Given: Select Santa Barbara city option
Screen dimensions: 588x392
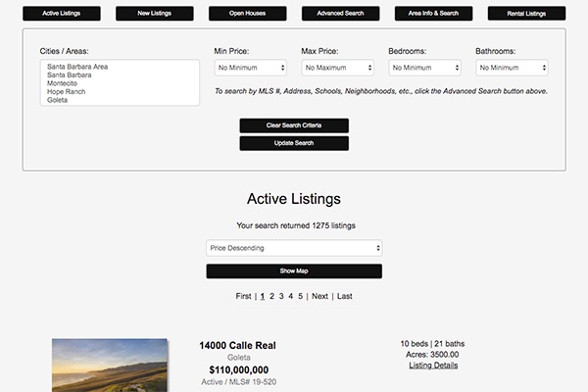Looking at the screenshot, I should pyautogui.click(x=70, y=75).
